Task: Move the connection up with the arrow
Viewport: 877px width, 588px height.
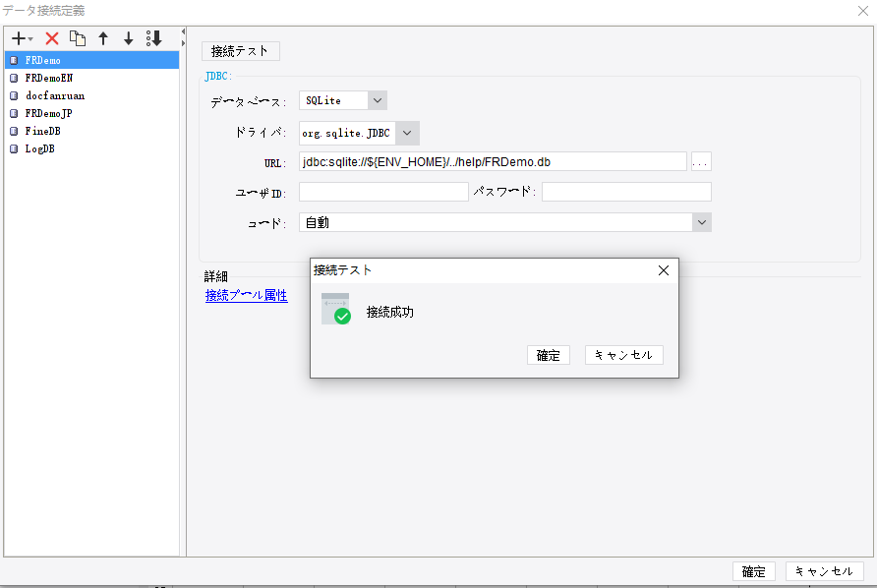Action: 103,38
